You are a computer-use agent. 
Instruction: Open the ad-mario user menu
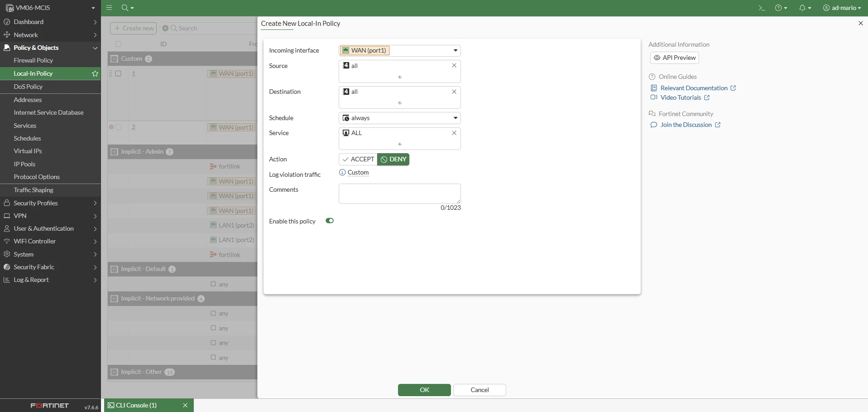coord(842,8)
